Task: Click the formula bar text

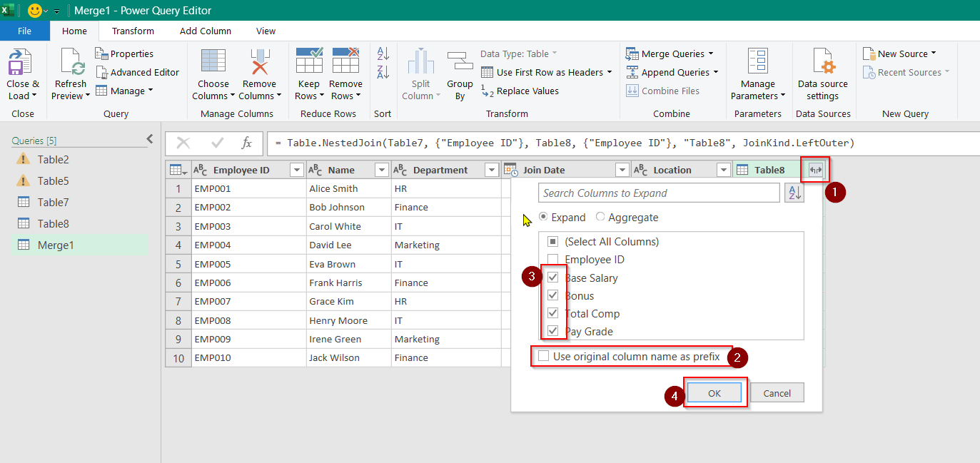Action: point(565,143)
